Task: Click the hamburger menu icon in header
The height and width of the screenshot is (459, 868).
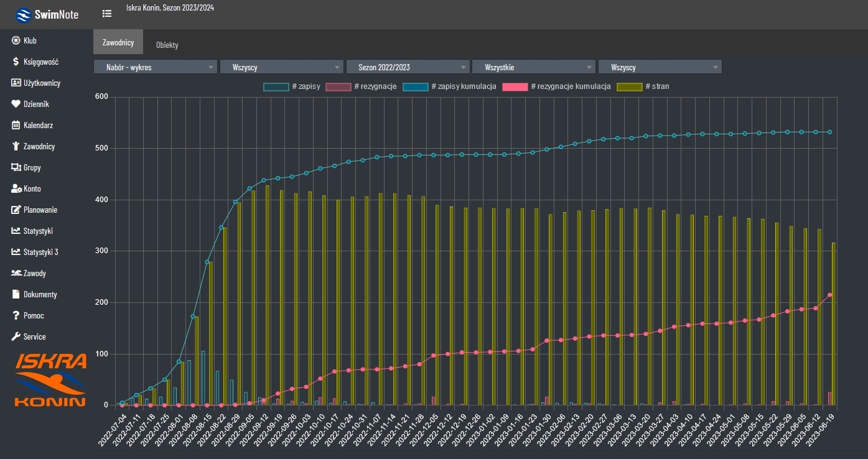Action: pos(107,14)
